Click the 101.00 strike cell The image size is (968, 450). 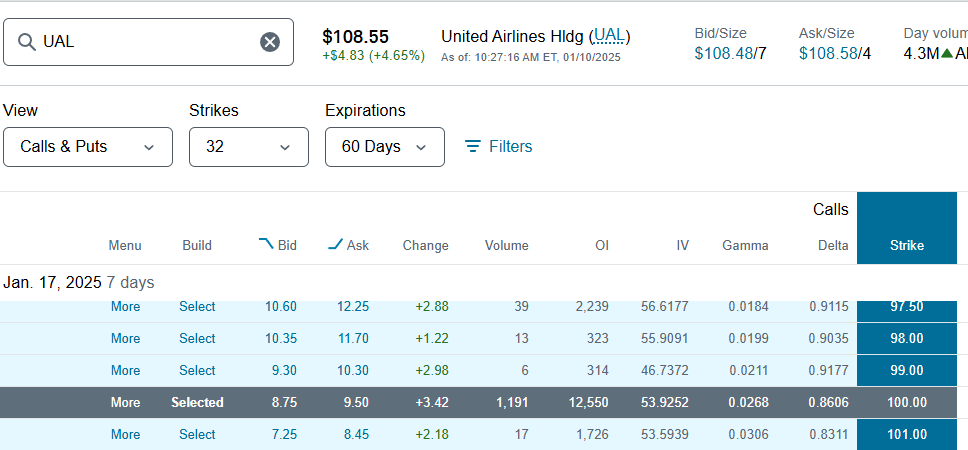(907, 435)
